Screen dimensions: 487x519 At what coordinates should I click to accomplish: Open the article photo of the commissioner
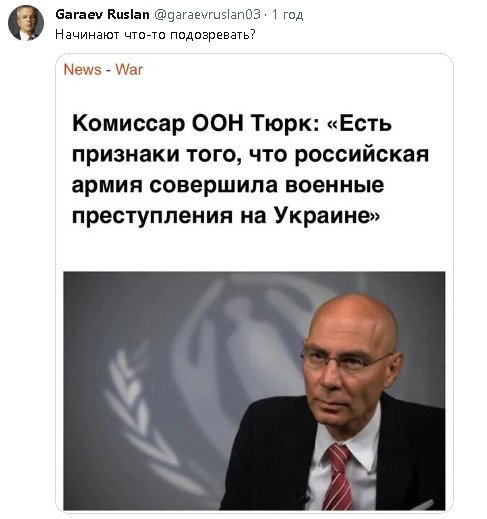pos(254,391)
